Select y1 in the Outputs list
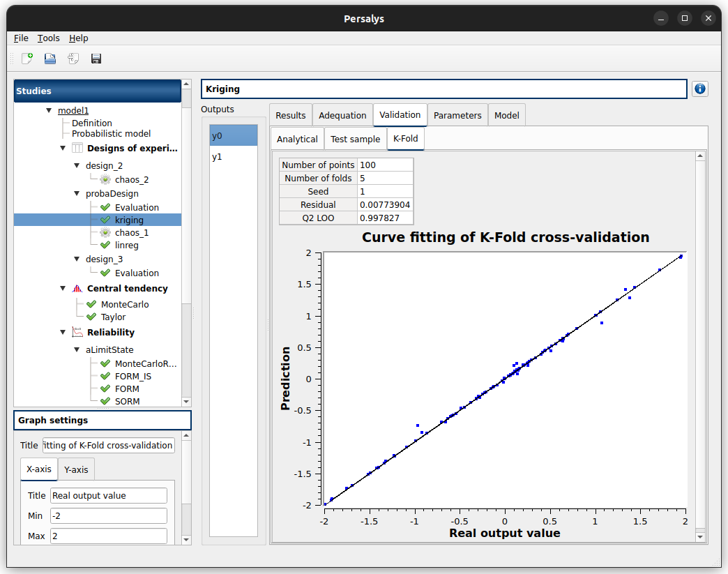 pos(217,156)
